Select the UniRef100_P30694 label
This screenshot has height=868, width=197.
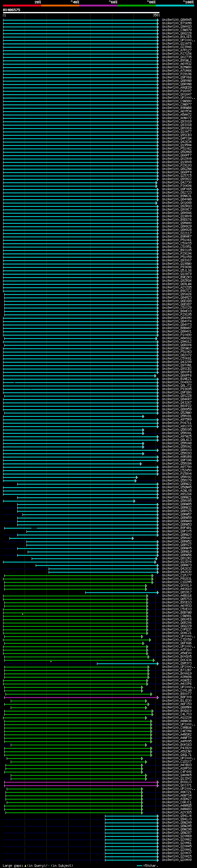tap(177, 186)
